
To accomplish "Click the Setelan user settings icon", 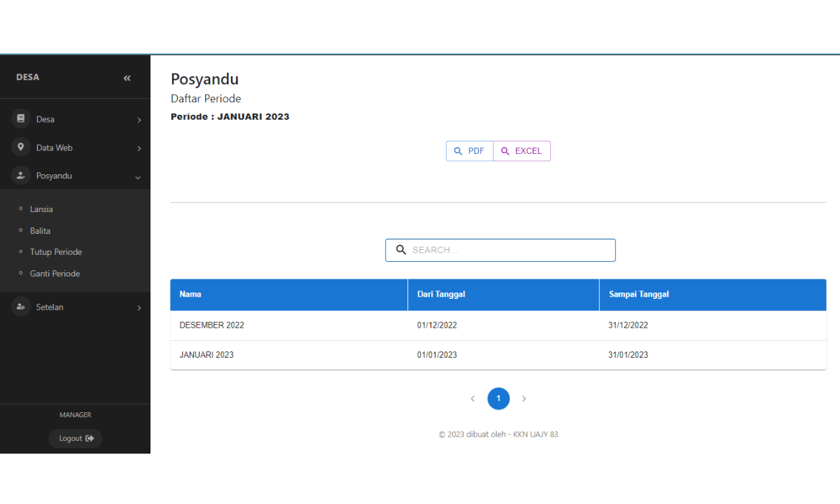I will [x=21, y=307].
